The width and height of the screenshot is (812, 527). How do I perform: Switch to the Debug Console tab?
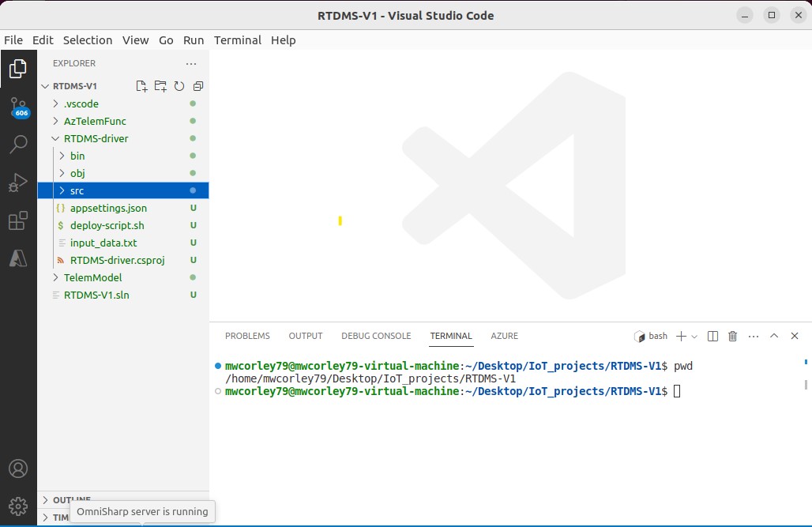[376, 337]
